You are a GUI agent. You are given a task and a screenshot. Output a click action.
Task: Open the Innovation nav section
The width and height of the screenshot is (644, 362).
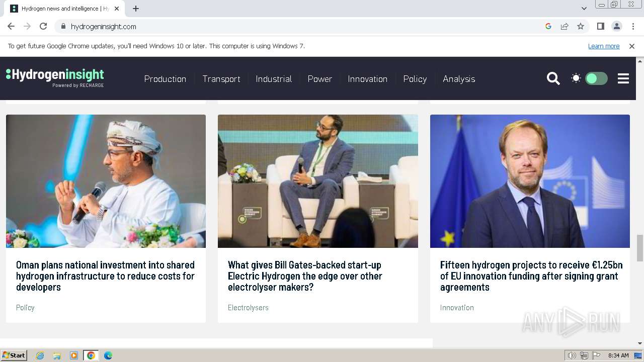click(x=368, y=79)
